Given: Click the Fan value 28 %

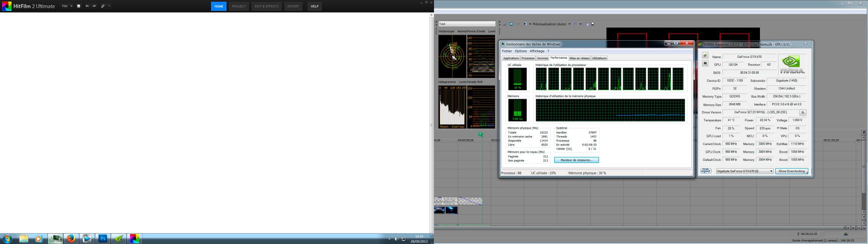Looking at the screenshot, I should (731, 128).
